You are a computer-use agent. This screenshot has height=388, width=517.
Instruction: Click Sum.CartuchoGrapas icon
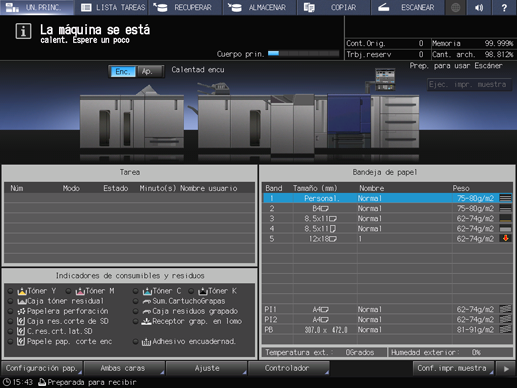click(x=147, y=301)
